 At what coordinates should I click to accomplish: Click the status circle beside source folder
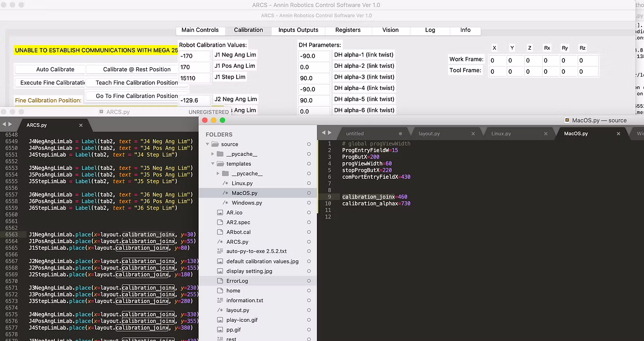click(x=309, y=144)
